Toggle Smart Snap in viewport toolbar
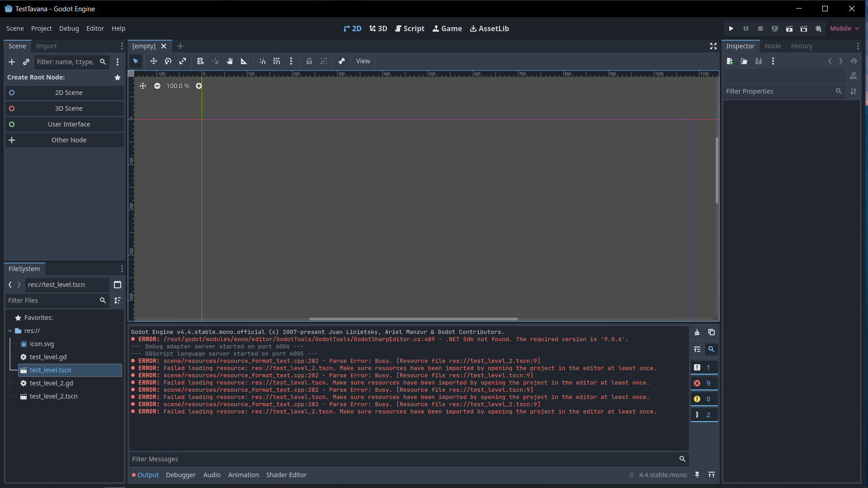Viewport: 868px width, 488px height. 262,61
